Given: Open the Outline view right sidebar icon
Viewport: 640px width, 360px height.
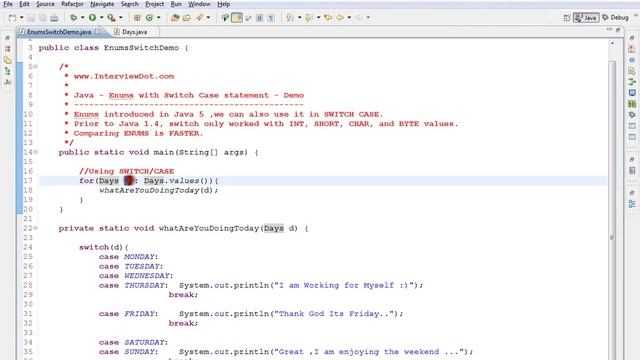Looking at the screenshot, I should [632, 204].
